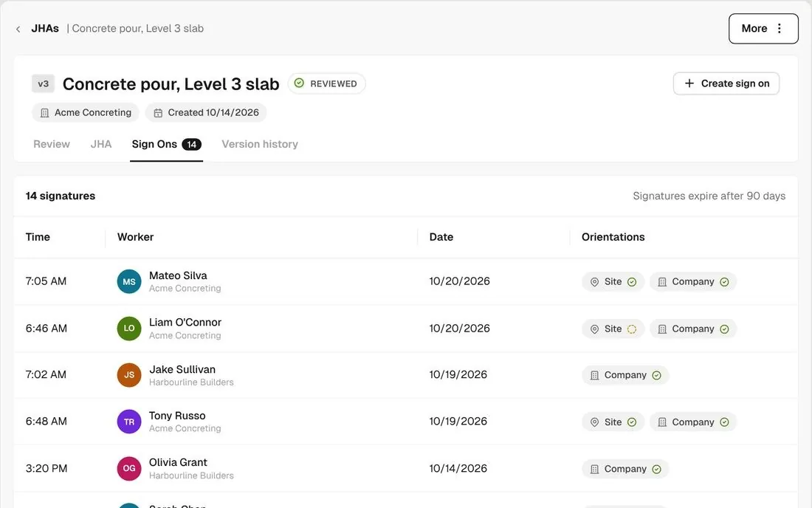Viewport: 812px width, 508px height.
Task: Click the 7:02 AM time cell
Action: point(46,374)
